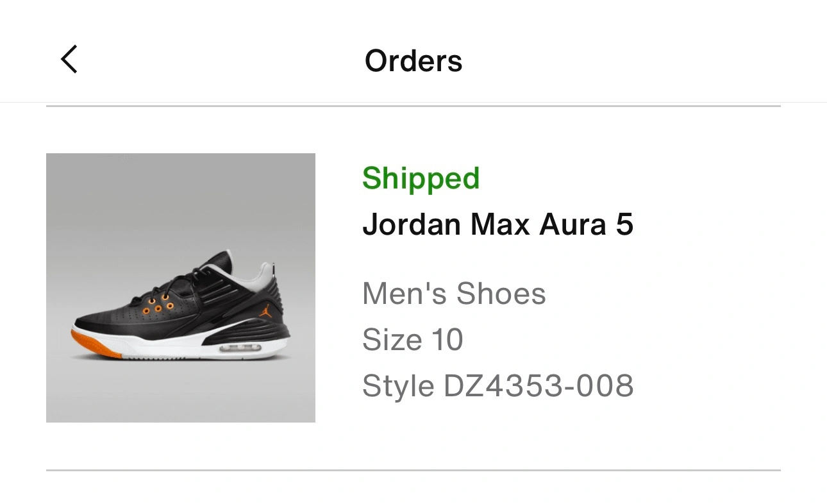
Task: Click the orange lace eyelets on the shoe
Action: pos(158,306)
